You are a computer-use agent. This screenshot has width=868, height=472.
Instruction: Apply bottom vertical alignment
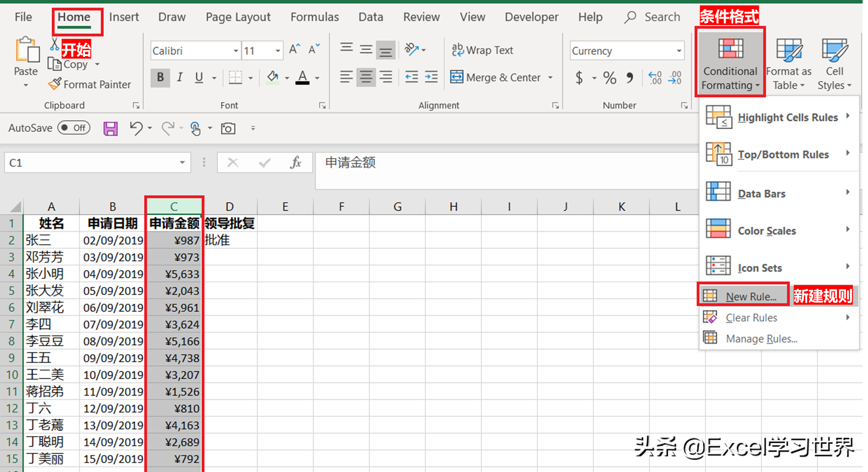tap(386, 50)
